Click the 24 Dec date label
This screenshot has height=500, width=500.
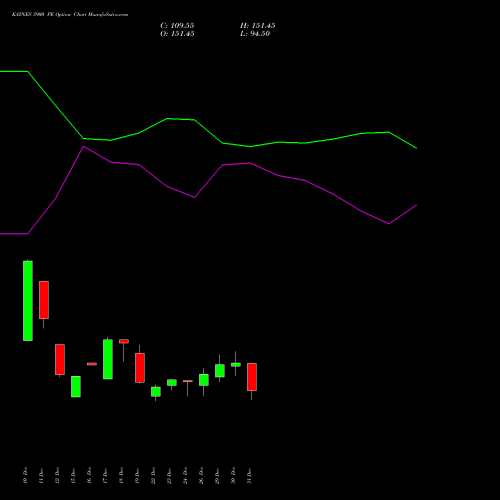click(186, 475)
